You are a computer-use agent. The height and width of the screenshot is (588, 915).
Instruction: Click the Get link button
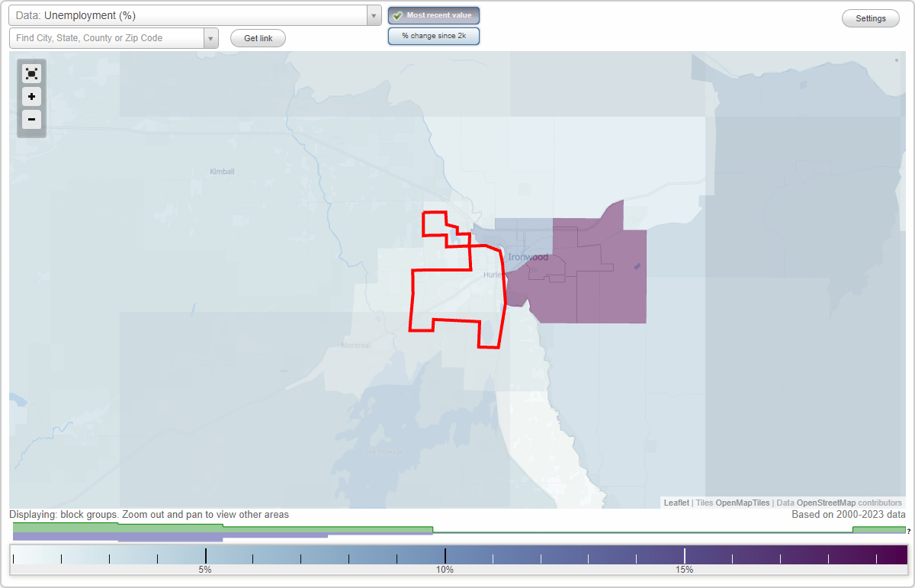click(258, 38)
